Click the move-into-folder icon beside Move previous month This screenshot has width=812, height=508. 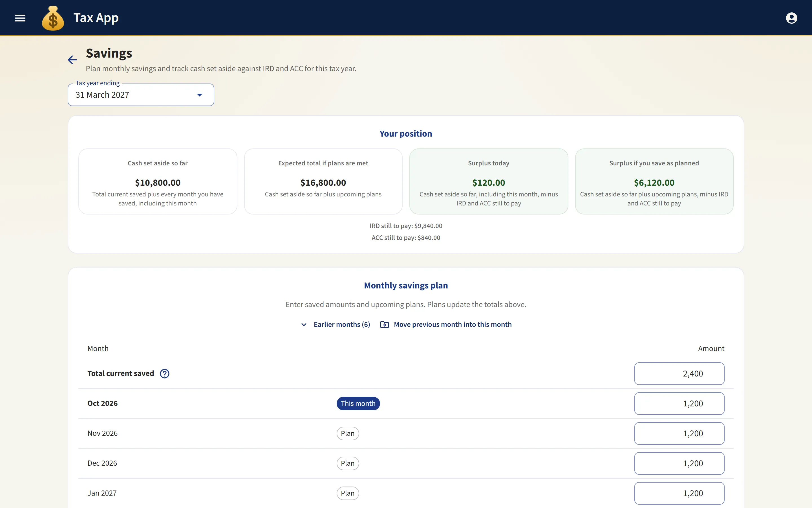coord(385,325)
